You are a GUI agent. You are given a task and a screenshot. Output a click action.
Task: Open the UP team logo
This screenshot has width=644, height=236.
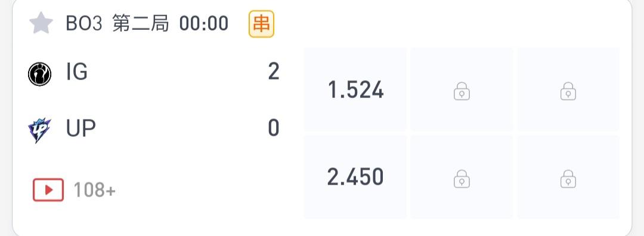pyautogui.click(x=39, y=130)
